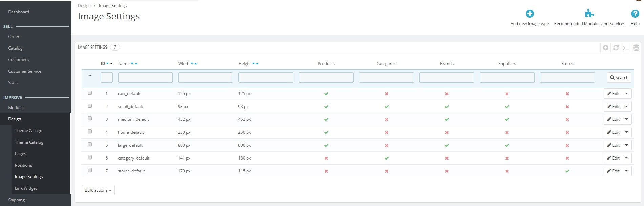Open Positions submenu item
Screen dimensions: 644x206
(23, 165)
